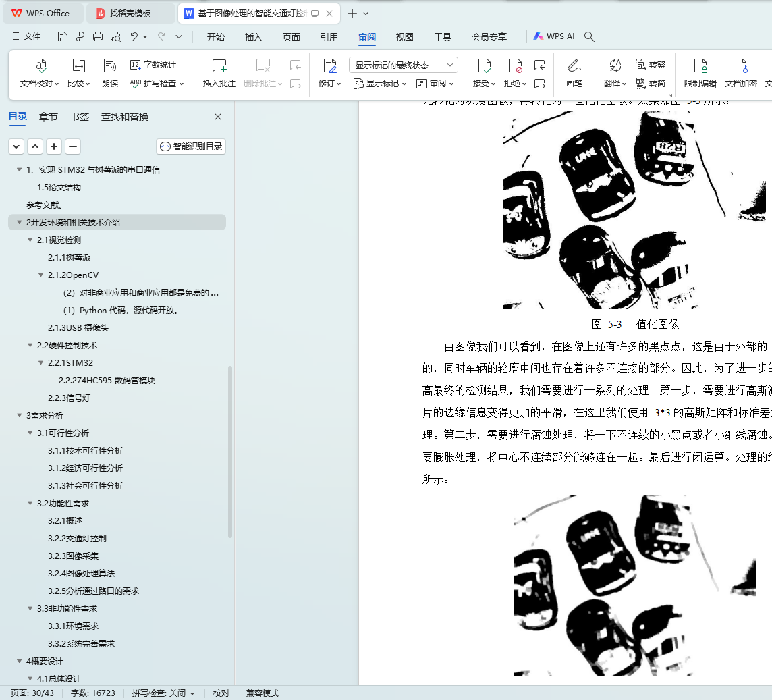Go to next change icon below previous change
The image size is (772, 700).
pyautogui.click(x=540, y=84)
